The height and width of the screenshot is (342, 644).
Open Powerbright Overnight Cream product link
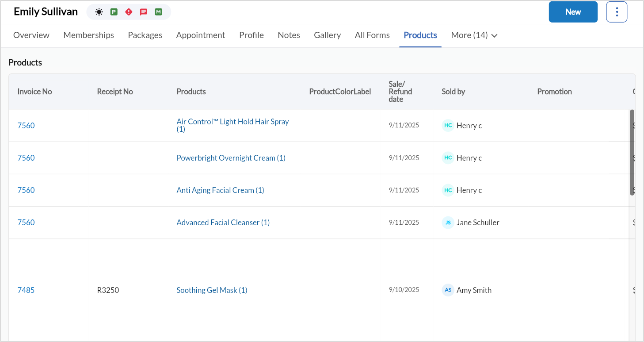(231, 158)
